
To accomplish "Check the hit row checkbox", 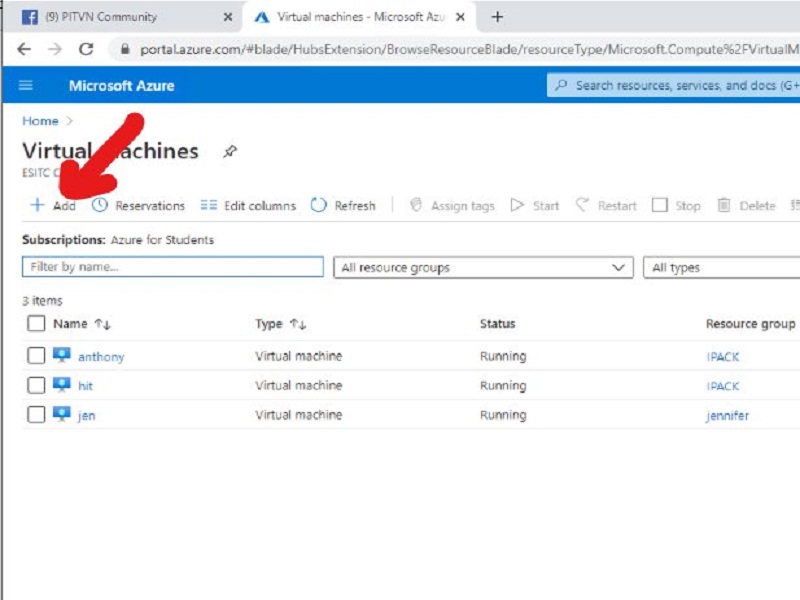I will pyautogui.click(x=36, y=385).
